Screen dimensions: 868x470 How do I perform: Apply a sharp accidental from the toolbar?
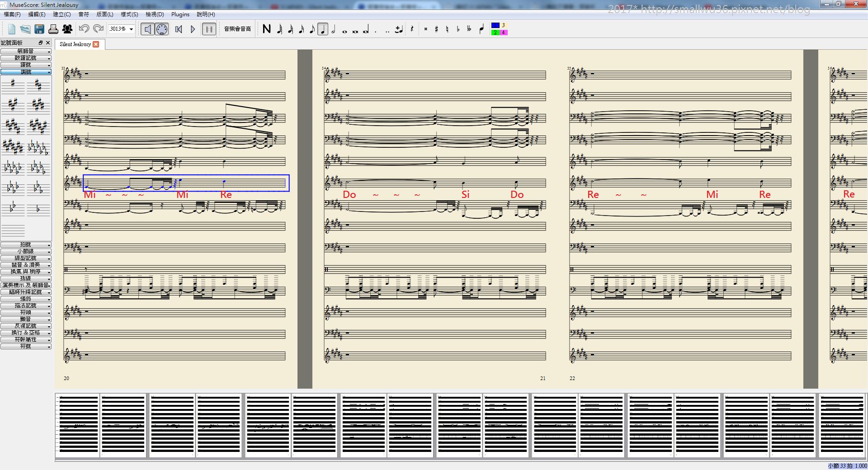tap(436, 29)
